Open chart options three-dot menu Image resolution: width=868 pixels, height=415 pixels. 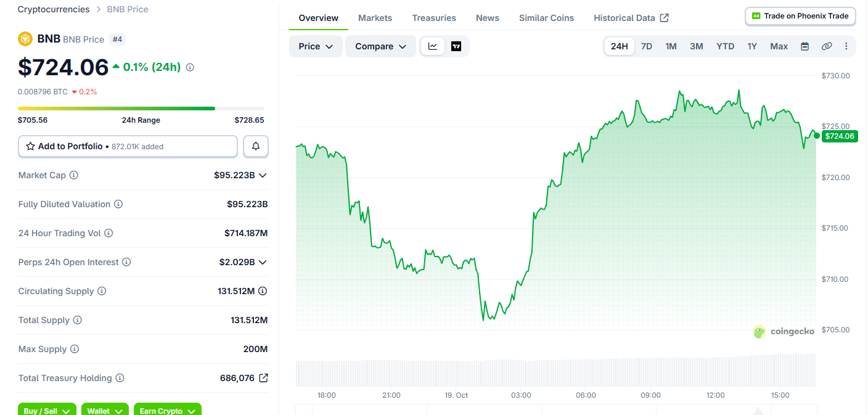tap(846, 46)
